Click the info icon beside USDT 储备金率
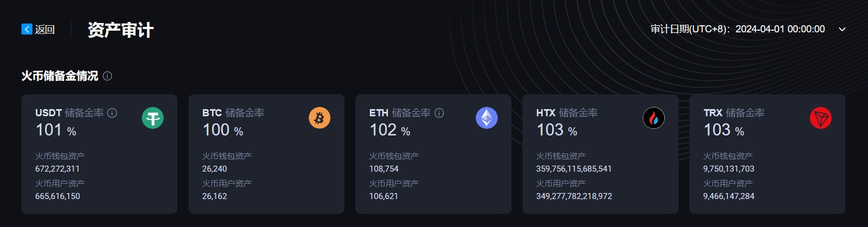 [x=112, y=113]
